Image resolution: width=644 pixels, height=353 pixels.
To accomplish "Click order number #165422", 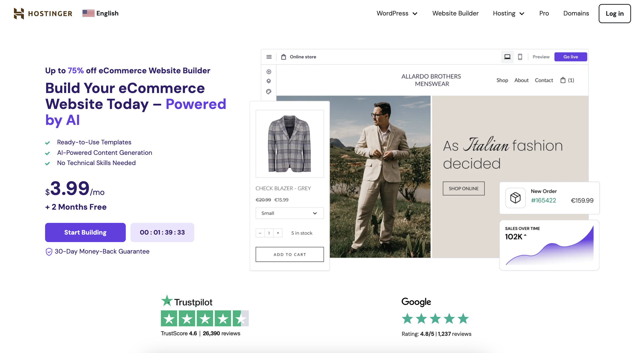I will click(543, 200).
